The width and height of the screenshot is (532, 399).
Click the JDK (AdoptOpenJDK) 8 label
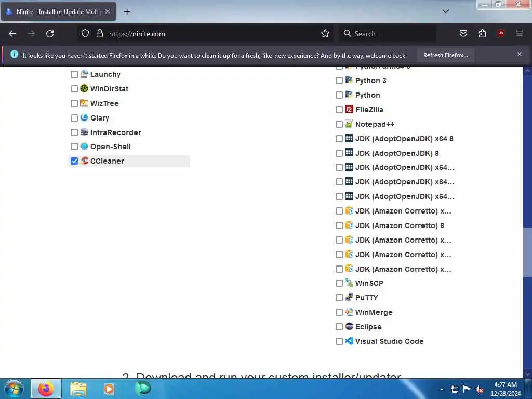coord(397,153)
